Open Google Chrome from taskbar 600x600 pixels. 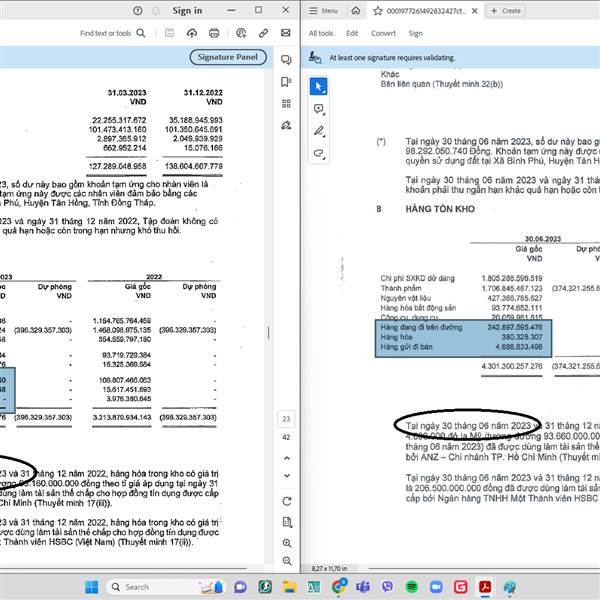coord(339,587)
